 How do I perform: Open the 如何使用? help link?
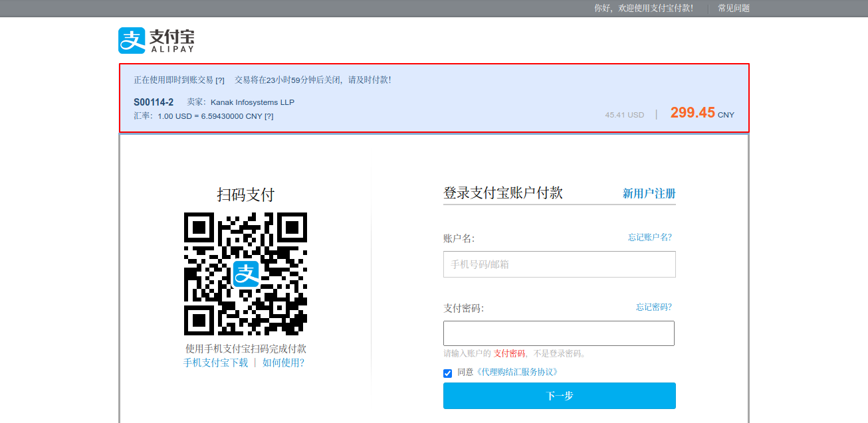(283, 363)
